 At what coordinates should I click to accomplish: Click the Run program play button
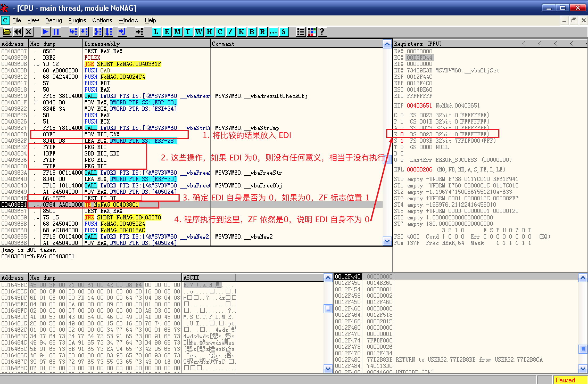coord(45,32)
